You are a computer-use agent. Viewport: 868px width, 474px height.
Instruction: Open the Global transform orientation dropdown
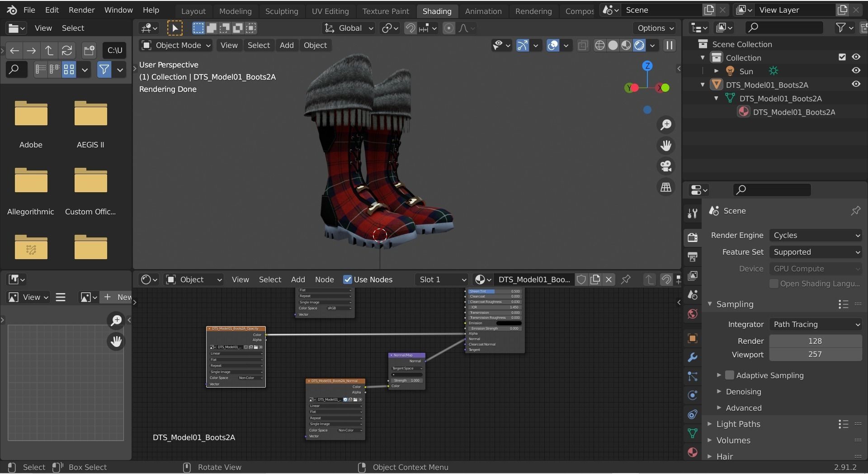pyautogui.click(x=349, y=28)
